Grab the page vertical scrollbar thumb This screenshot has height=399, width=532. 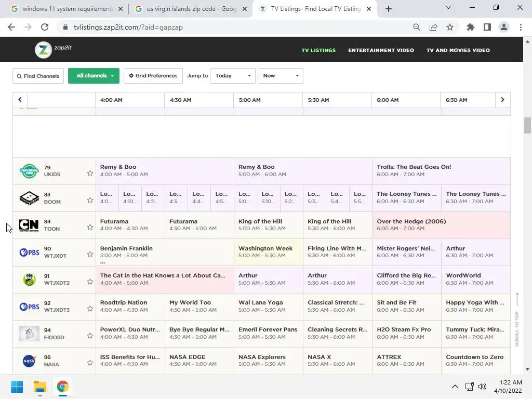pyautogui.click(x=527, y=126)
